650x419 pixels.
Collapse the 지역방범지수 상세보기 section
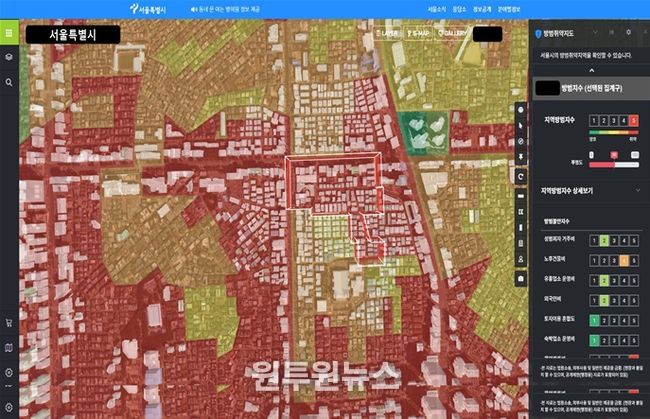tap(638, 190)
